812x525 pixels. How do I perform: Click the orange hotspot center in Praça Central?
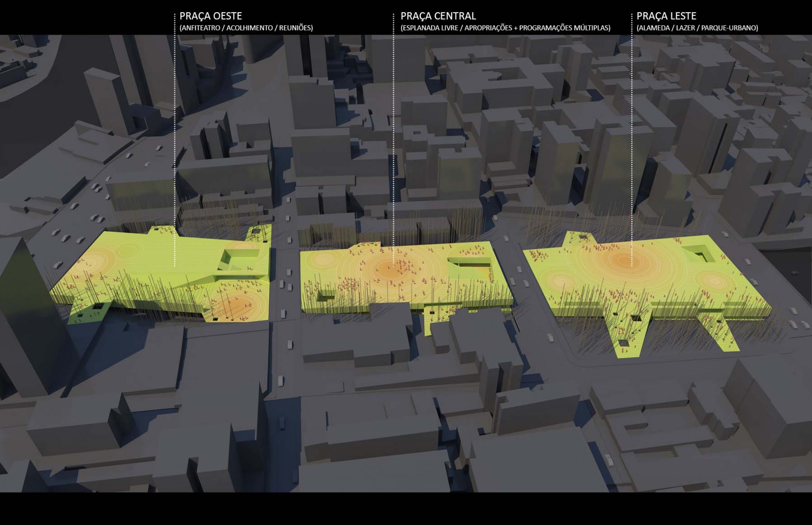click(390, 270)
